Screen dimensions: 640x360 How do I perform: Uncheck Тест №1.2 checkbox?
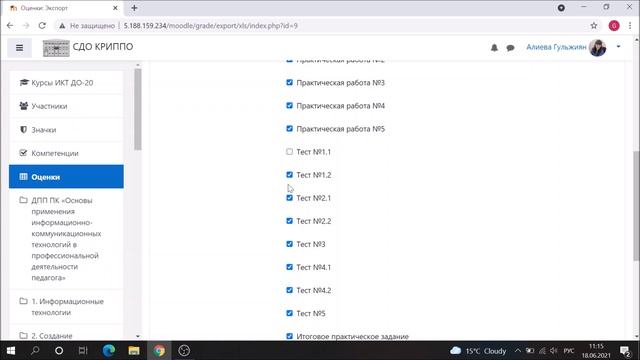click(289, 175)
